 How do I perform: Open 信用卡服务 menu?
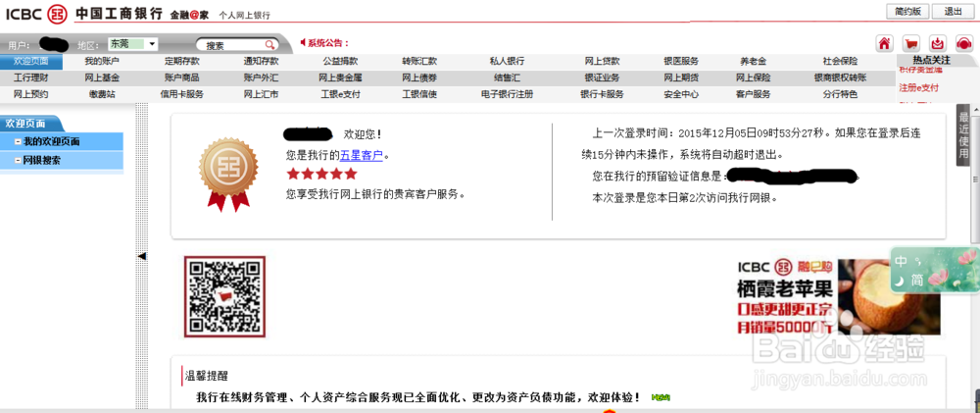coord(182,94)
